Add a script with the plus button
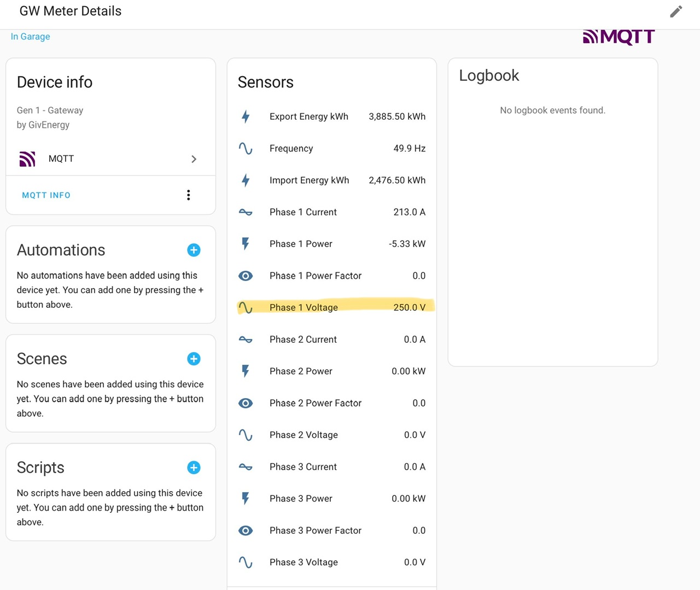700x590 pixels. pos(194,468)
